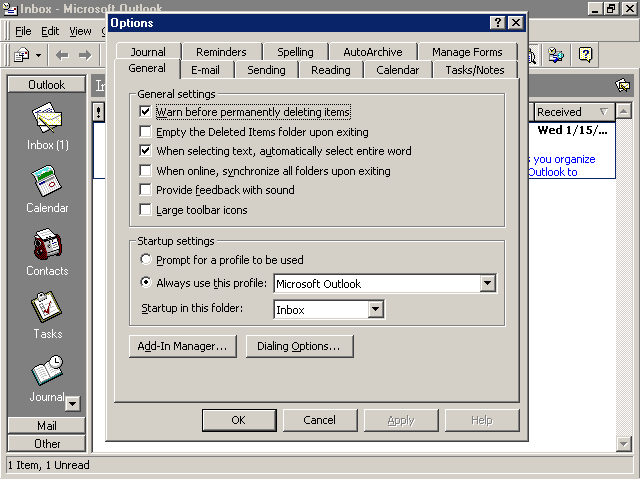Enable Empty the Deleted Items folder upon exiting
640x480 pixels.
pyautogui.click(x=145, y=131)
